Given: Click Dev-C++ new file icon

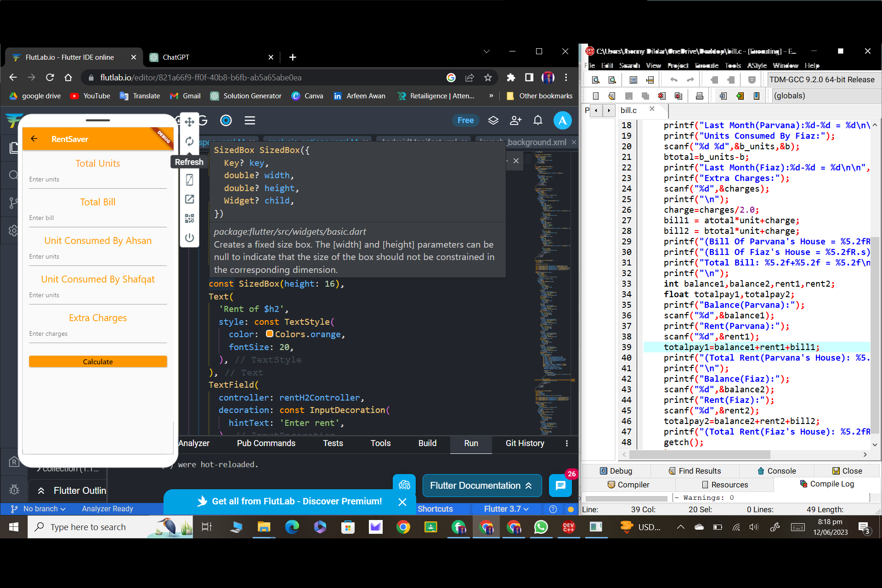Looking at the screenshot, I should point(595,96).
